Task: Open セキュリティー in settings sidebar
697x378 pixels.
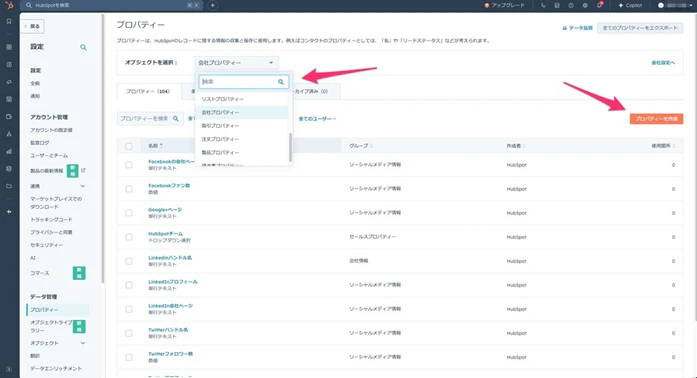Action: click(46, 245)
